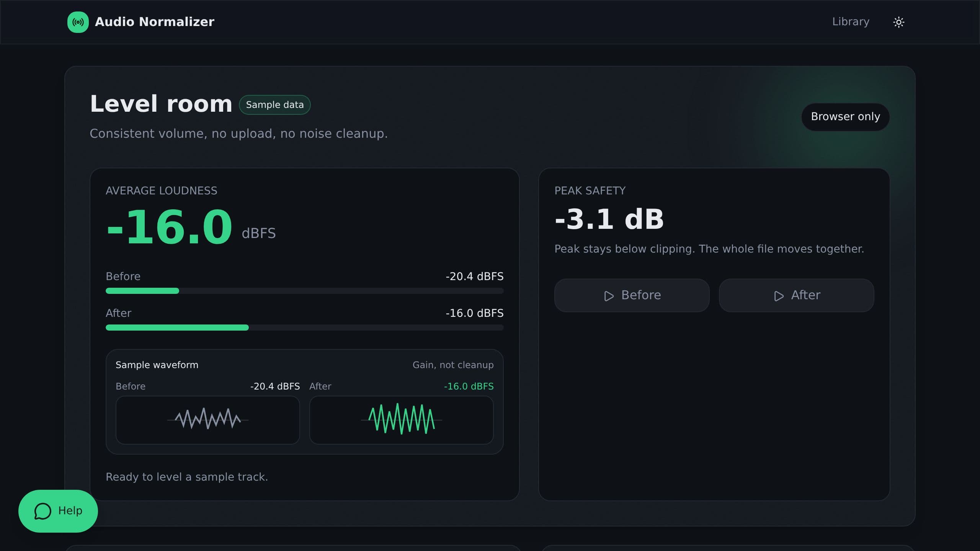980x551 pixels.
Task: Click the -3.1 dB peak value
Action: [609, 219]
